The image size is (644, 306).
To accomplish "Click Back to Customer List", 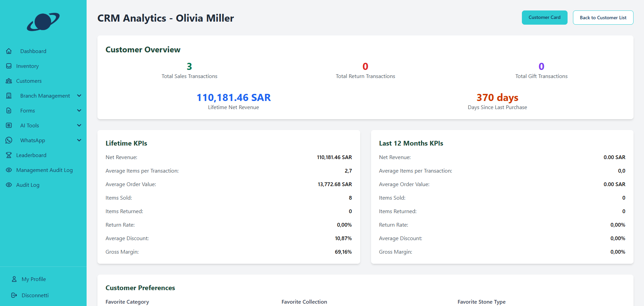I will pyautogui.click(x=603, y=17).
